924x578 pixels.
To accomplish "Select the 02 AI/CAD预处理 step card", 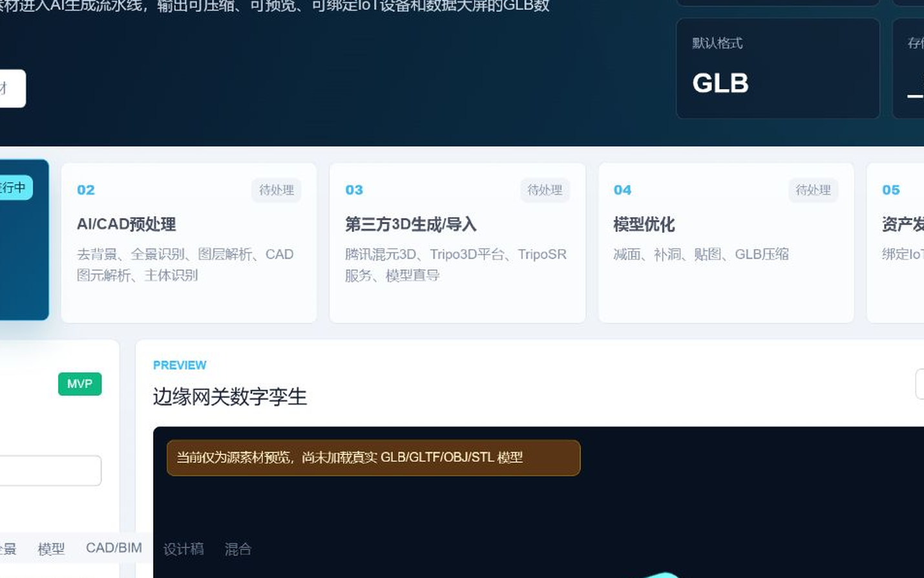I will pyautogui.click(x=189, y=242).
